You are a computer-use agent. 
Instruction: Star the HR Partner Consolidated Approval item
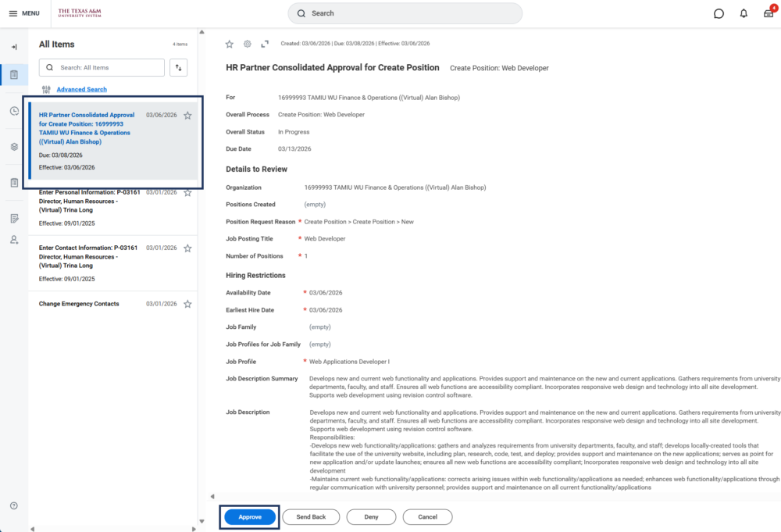(187, 116)
